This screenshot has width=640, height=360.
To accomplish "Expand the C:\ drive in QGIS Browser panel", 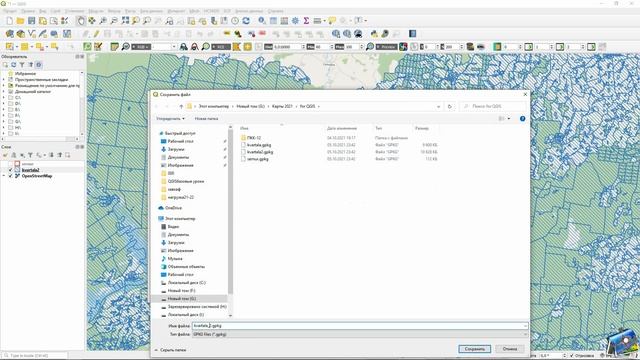I will point(4,98).
